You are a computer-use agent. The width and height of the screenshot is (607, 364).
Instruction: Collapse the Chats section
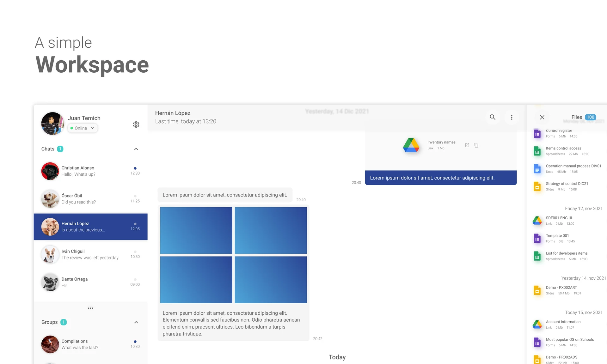pyautogui.click(x=136, y=149)
